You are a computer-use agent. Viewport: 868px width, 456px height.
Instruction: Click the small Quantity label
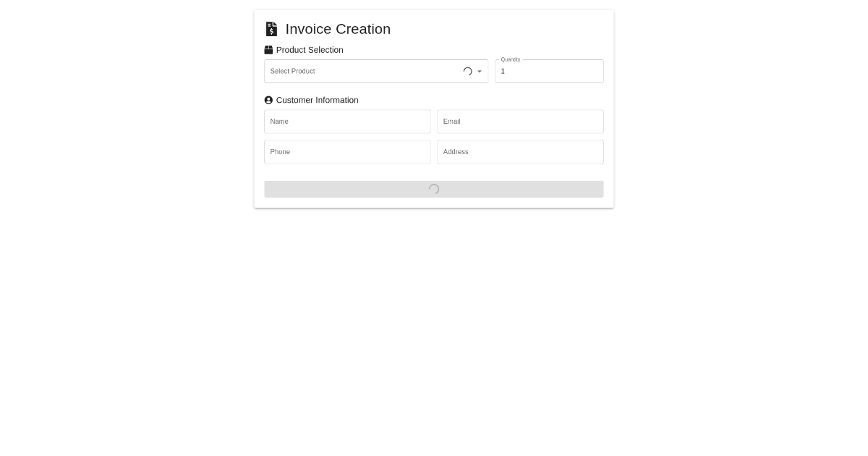pyautogui.click(x=511, y=59)
